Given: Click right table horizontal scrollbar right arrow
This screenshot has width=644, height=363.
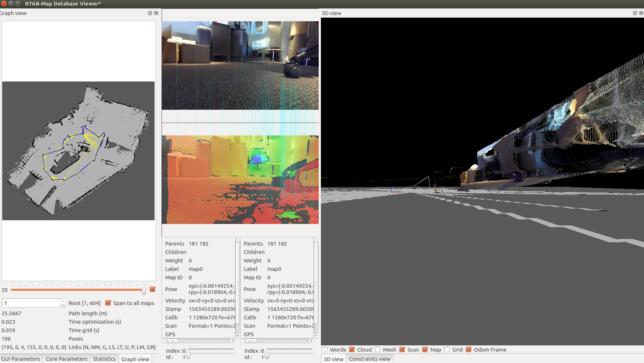Looking at the screenshot, I should pos(311,341).
